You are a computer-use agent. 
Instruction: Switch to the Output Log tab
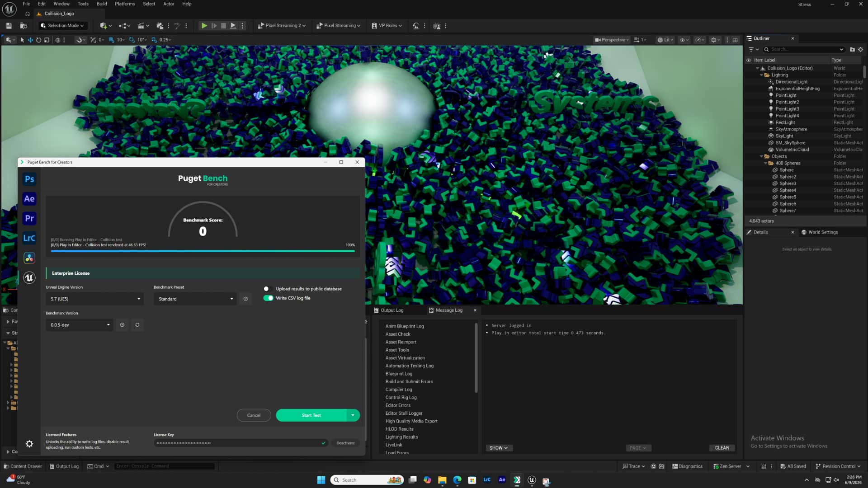(x=392, y=310)
